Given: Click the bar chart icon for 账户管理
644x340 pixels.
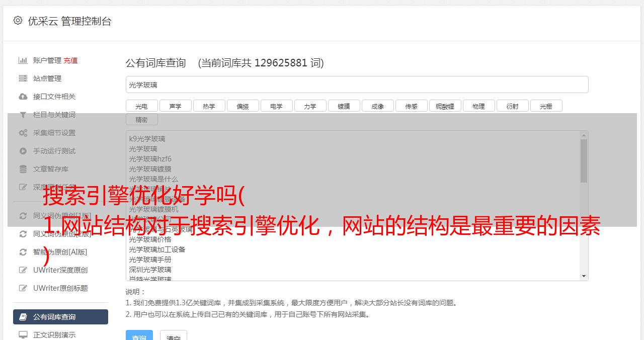Looking at the screenshot, I should 23,60.
